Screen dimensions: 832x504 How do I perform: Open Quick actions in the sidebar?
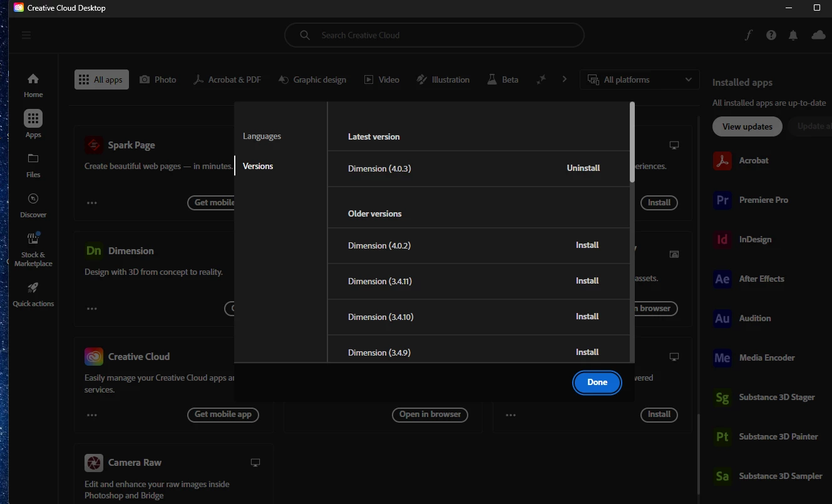point(33,294)
